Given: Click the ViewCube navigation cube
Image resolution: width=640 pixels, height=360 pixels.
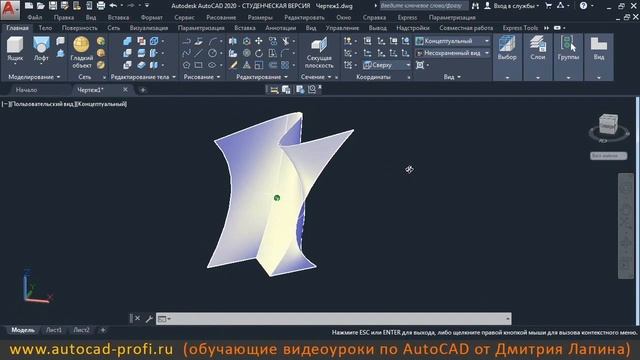Looking at the screenshot, I should tap(608, 123).
